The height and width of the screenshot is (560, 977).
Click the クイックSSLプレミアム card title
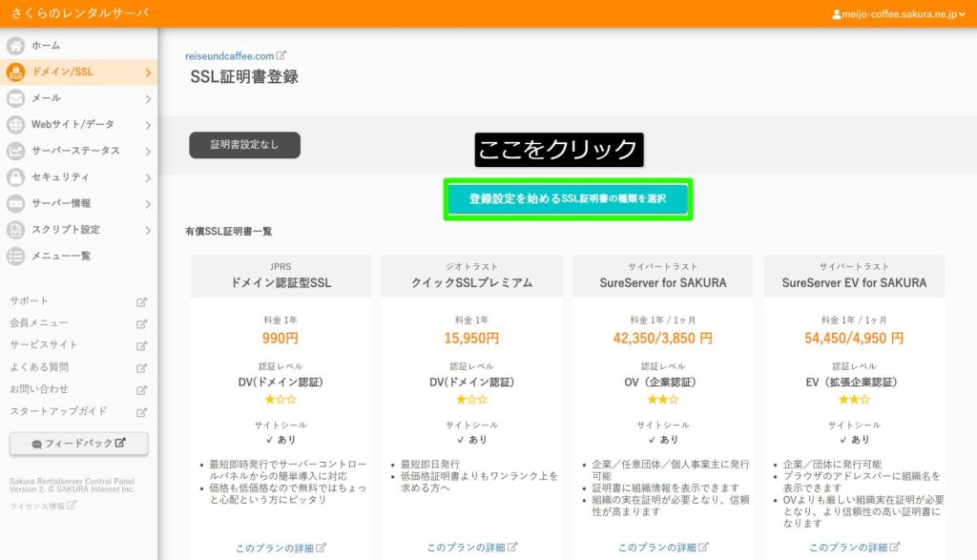[471, 282]
